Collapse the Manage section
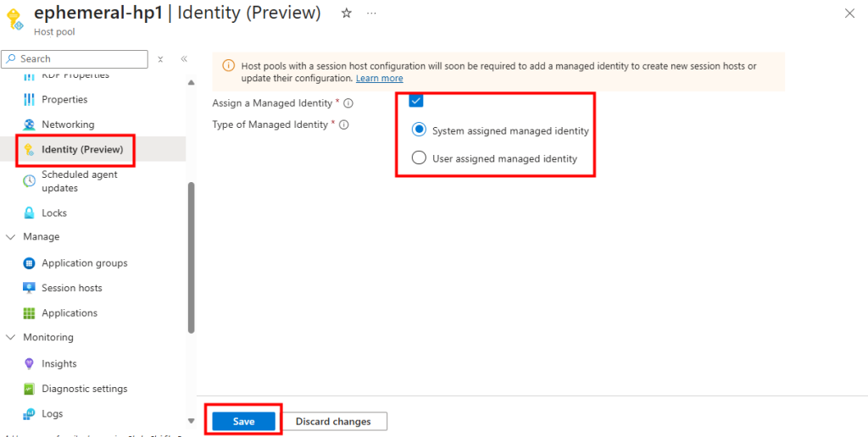Screen dimensions: 868x437 (11, 237)
